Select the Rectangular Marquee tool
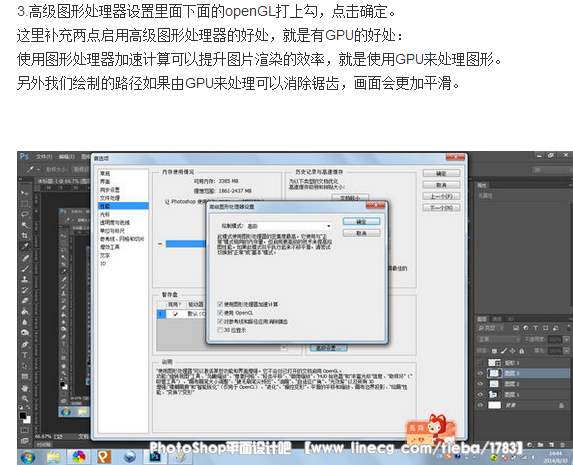This screenshot has width=573, height=465. pos(24,203)
